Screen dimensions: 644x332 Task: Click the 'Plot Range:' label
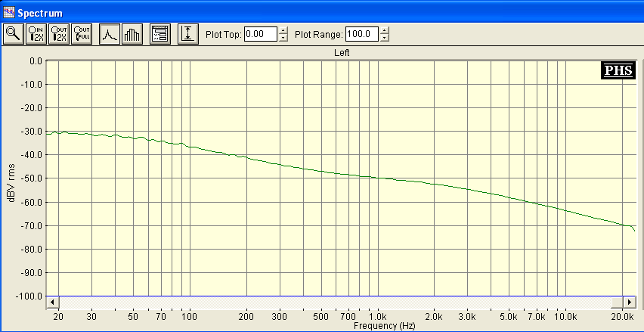click(x=319, y=35)
